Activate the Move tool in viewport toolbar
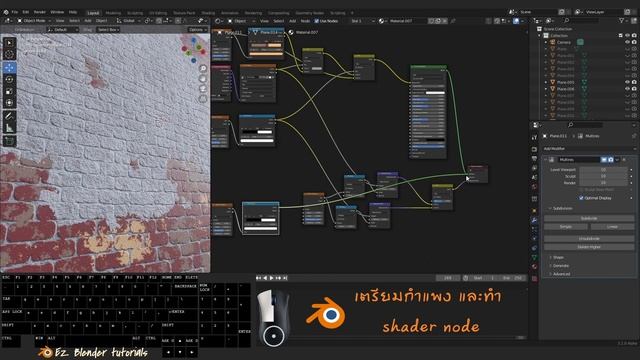 (x=9, y=67)
